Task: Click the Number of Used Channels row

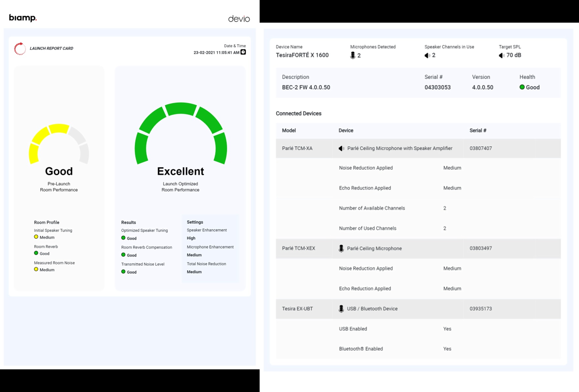Action: pyautogui.click(x=418, y=228)
